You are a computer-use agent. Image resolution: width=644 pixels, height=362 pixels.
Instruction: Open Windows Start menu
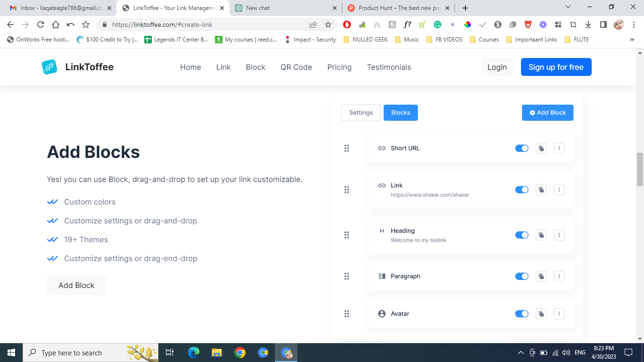[11, 353]
